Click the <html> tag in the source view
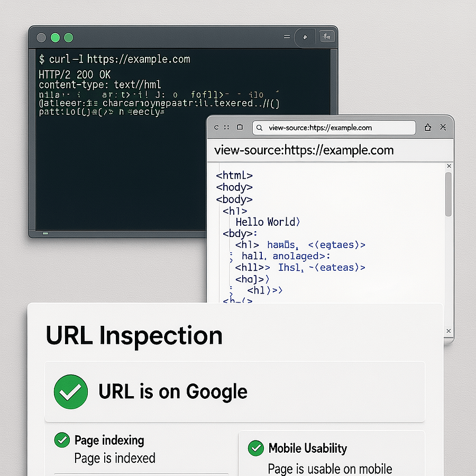This screenshot has width=476, height=476. tap(234, 176)
